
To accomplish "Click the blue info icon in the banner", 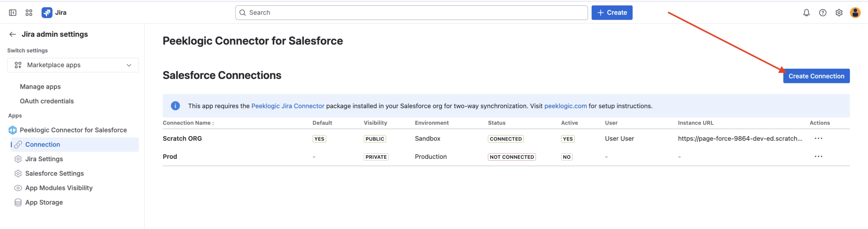I will (175, 106).
